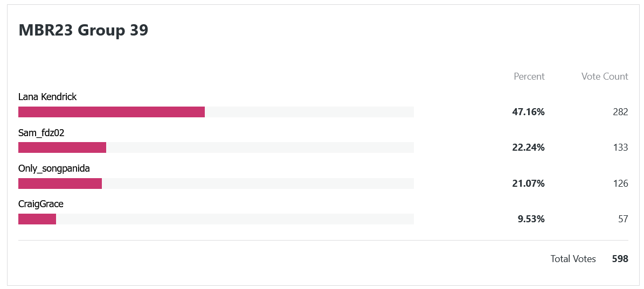644x289 pixels.
Task: Click CraigGrace's vote progress bar
Action: coord(216,219)
